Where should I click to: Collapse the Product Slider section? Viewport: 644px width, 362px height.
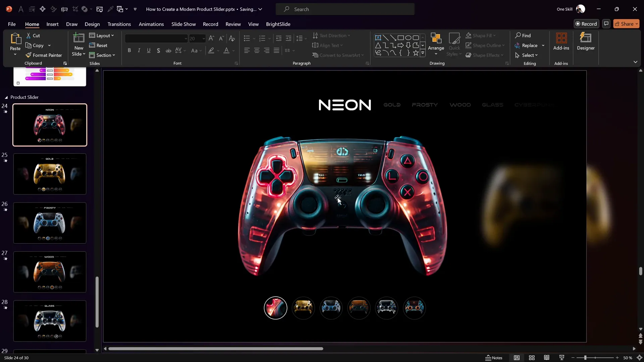(6, 98)
